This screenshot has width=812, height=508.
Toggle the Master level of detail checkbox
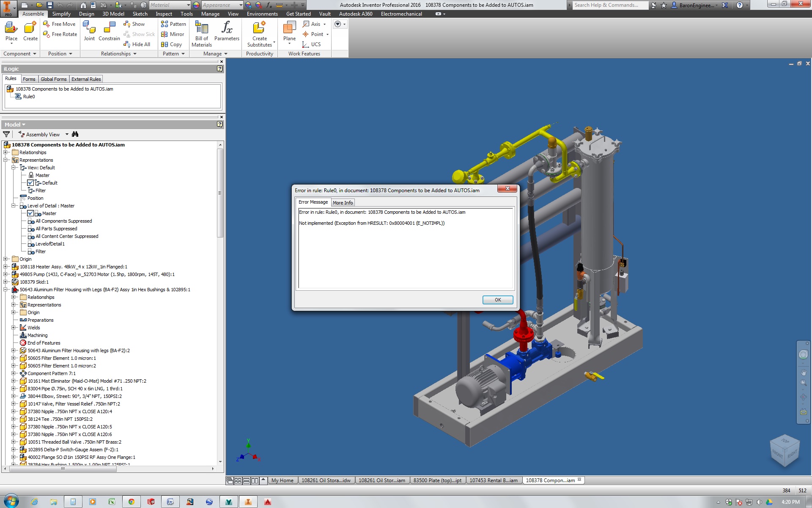click(30, 213)
